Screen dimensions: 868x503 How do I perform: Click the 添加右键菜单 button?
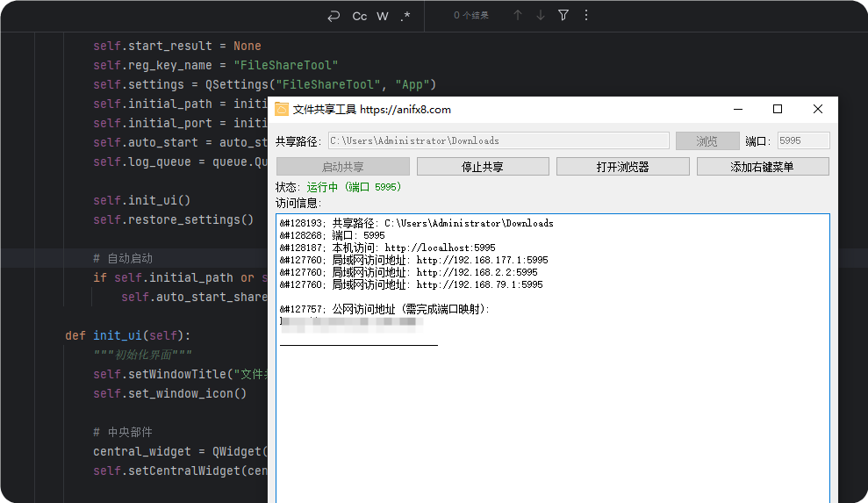(x=762, y=167)
